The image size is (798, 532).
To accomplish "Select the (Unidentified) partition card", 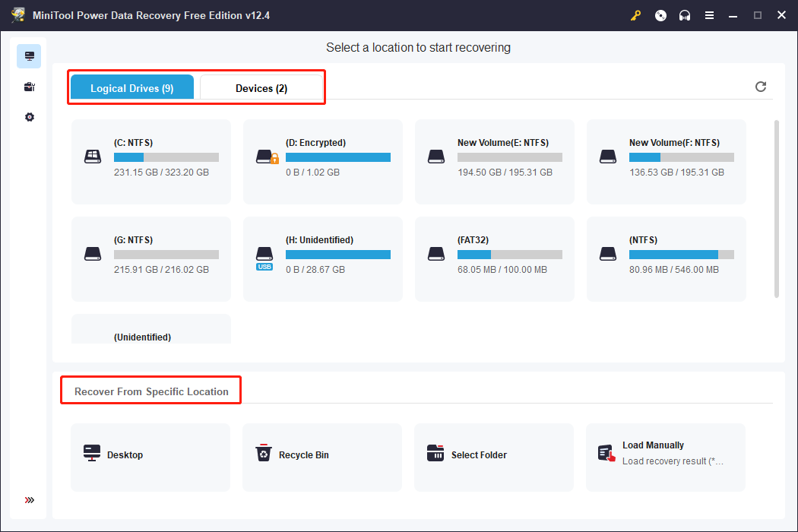I will [x=151, y=329].
